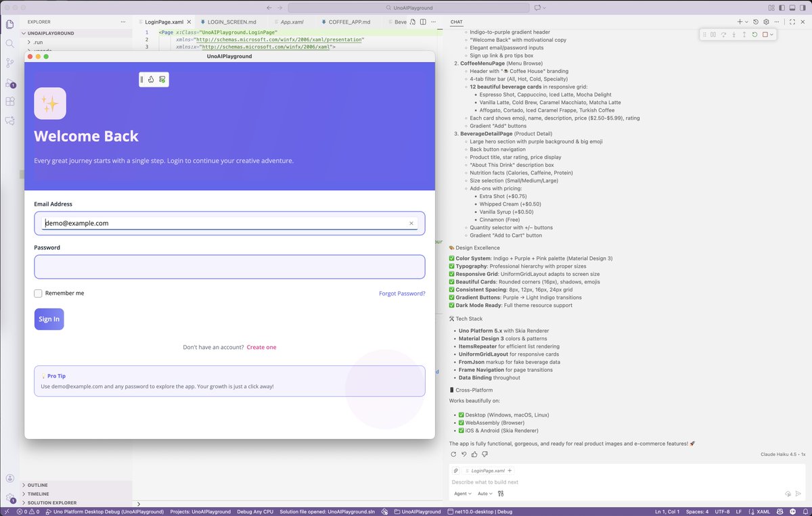Click Ln 1, Col 1 in status bar
Viewport: 812px width, 516px height.
[667, 512]
